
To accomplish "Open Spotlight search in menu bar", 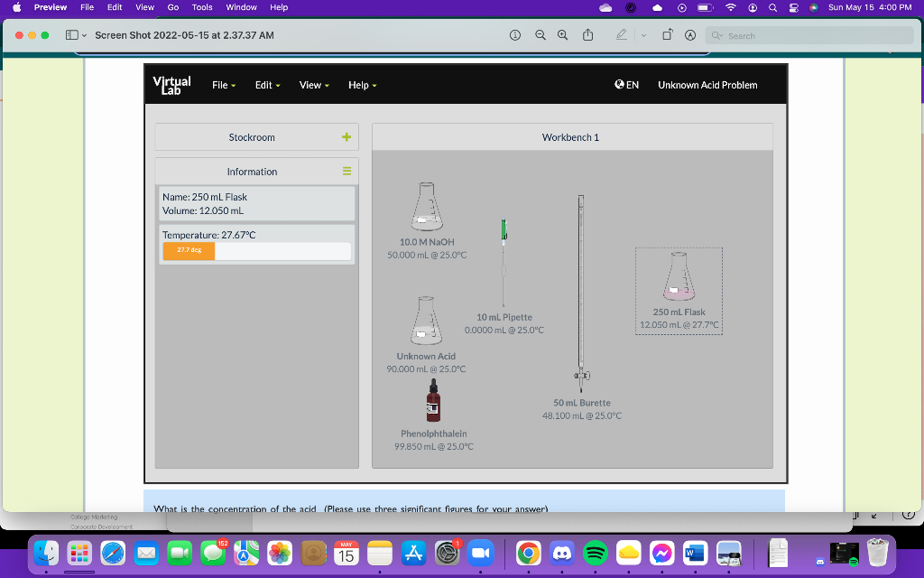I will pyautogui.click(x=772, y=7).
